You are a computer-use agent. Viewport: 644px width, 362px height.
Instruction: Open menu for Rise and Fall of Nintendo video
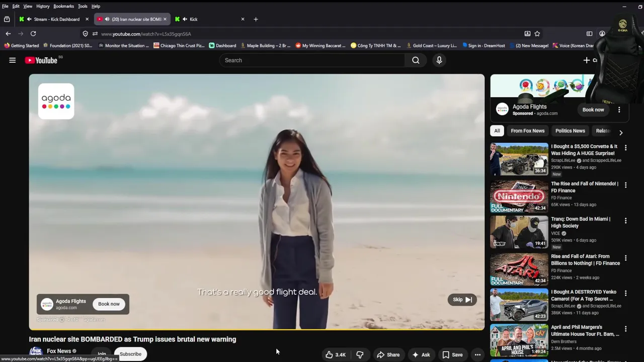[625, 185]
